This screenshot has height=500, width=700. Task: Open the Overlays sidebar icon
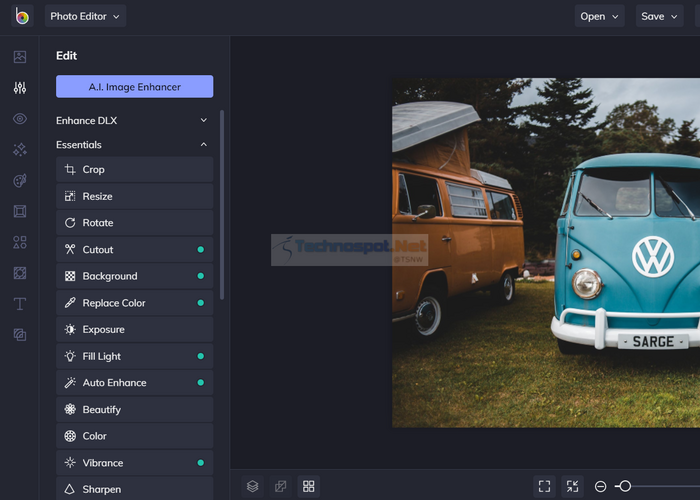20,273
